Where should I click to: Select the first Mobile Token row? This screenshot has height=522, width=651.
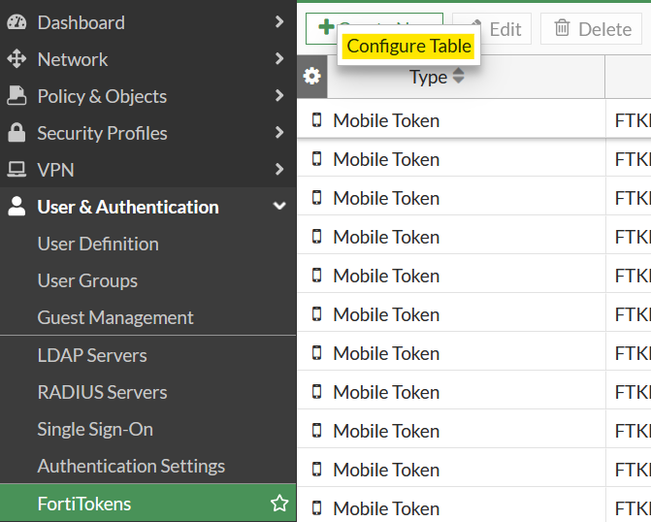[x=385, y=121]
